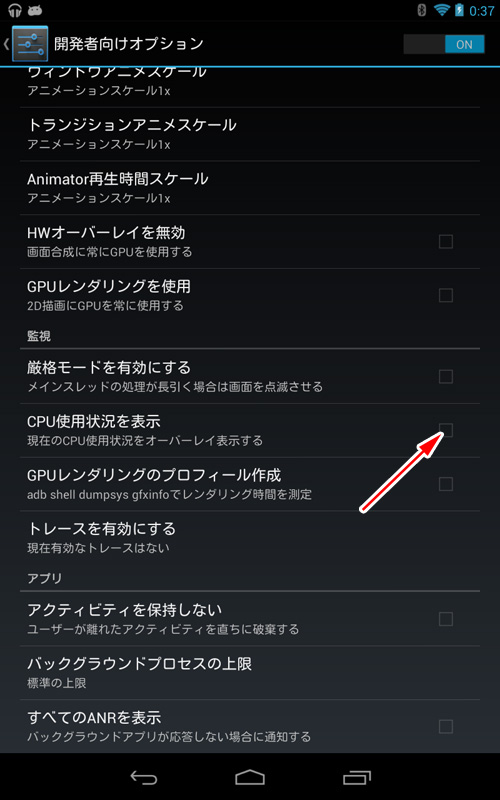Tap the battery status icon
Image resolution: width=500 pixels, height=800 pixels.
click(x=460, y=10)
